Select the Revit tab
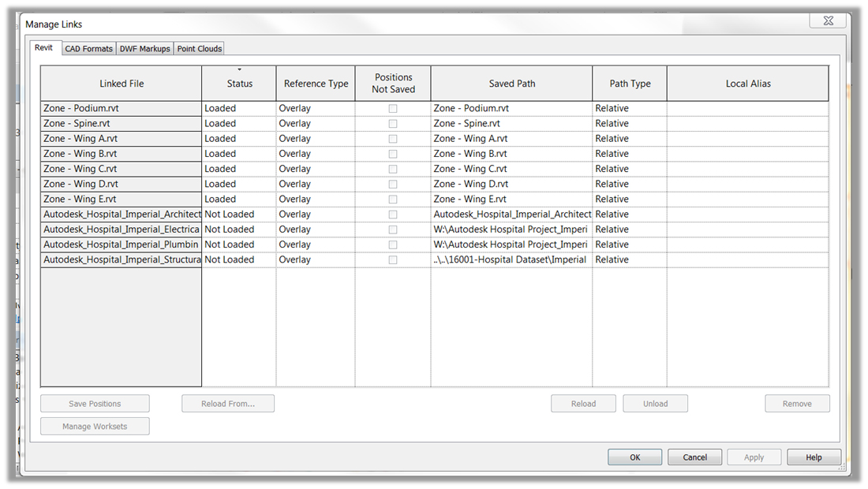The image size is (868, 489). coord(44,47)
